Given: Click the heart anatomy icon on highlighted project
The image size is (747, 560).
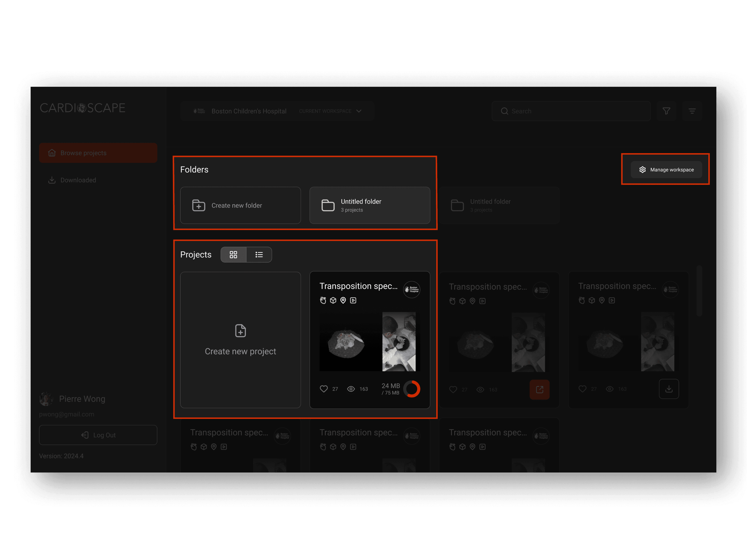Looking at the screenshot, I should pyautogui.click(x=323, y=300).
